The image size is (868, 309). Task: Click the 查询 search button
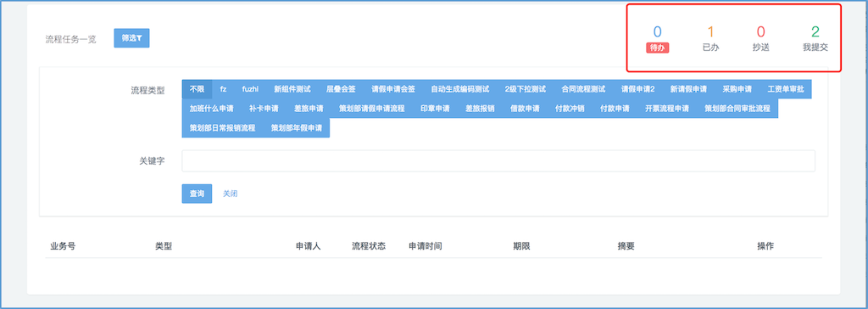point(197,194)
